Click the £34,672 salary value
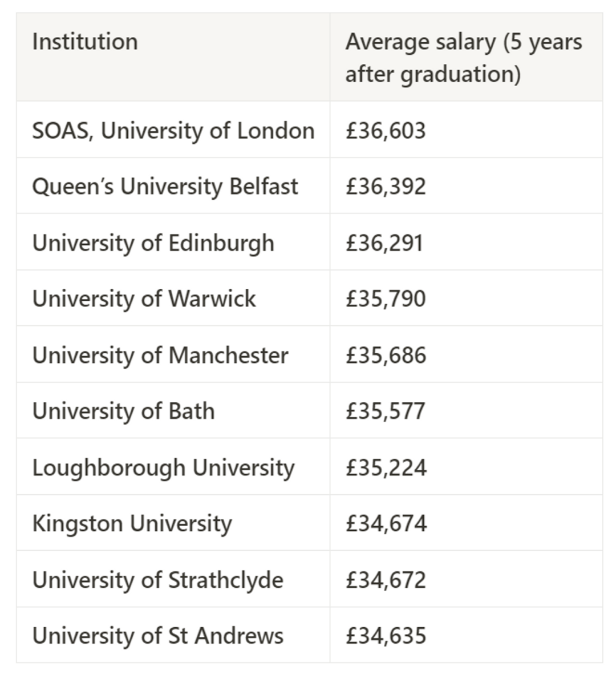This screenshot has height=674, width=616. coord(386,579)
